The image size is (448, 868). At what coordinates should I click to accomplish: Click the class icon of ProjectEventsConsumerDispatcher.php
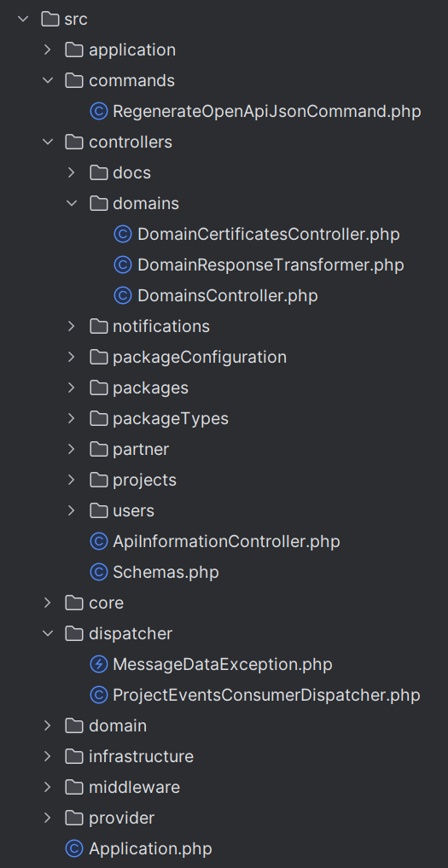[x=99, y=695]
